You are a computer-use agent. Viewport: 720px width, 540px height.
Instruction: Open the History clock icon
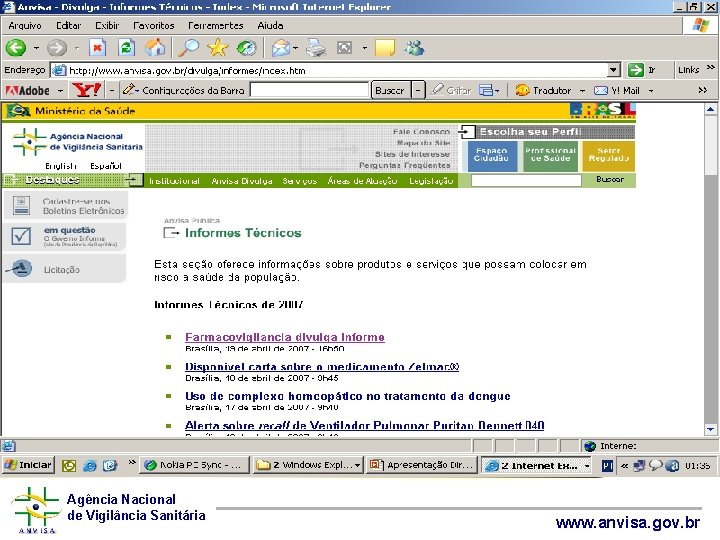(247, 47)
